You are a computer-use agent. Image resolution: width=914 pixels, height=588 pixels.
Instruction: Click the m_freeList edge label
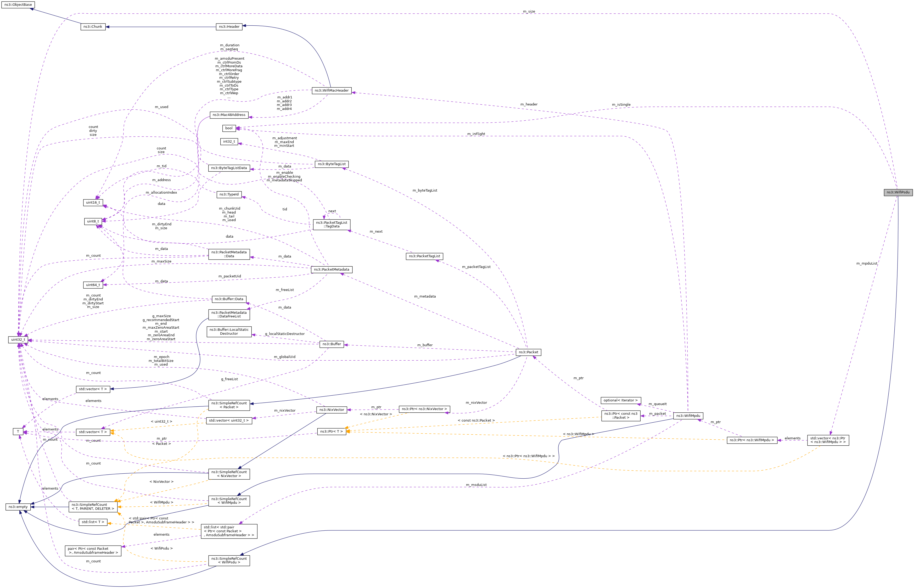pos(284,290)
